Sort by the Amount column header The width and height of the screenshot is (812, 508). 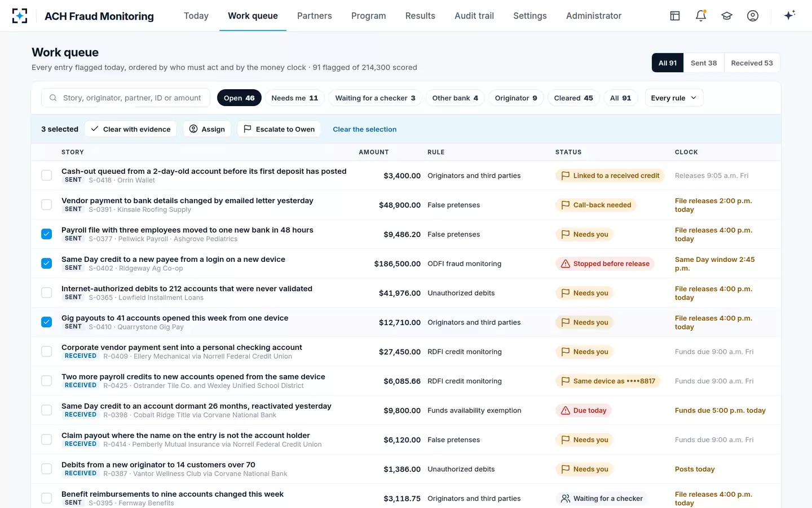(x=374, y=152)
